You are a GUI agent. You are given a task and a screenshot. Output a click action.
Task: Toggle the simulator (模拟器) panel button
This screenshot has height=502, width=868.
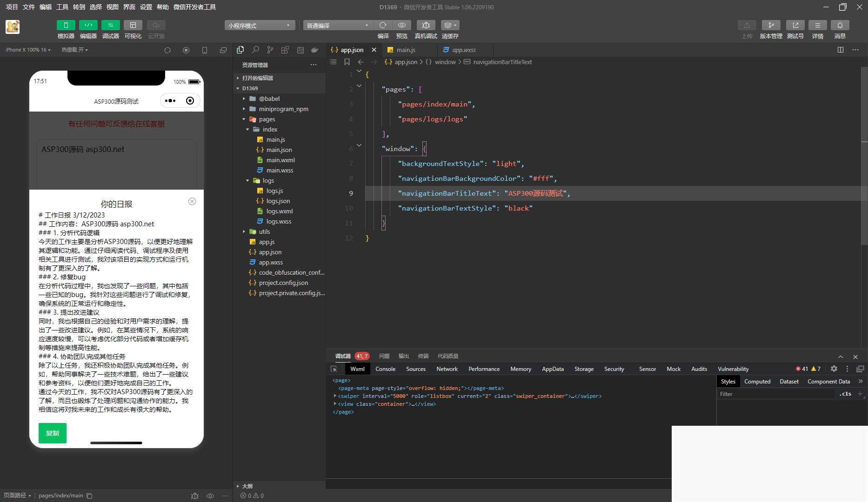coord(66,26)
